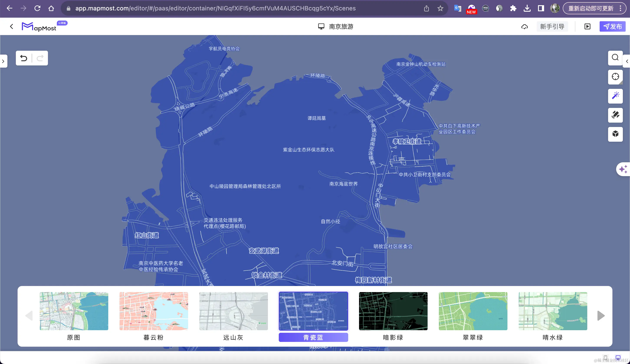
Task: Open the AI sparkle assistant
Action: point(623,169)
